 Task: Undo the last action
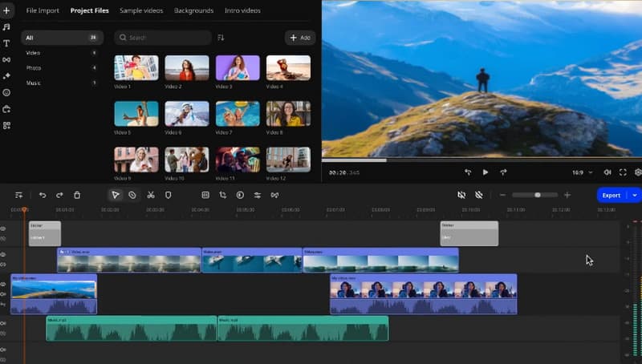(x=43, y=195)
